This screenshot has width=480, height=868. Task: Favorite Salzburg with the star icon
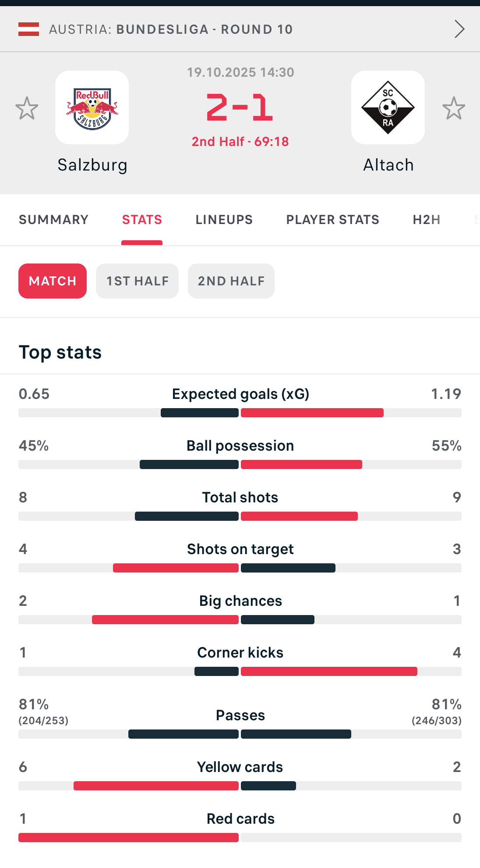27,108
